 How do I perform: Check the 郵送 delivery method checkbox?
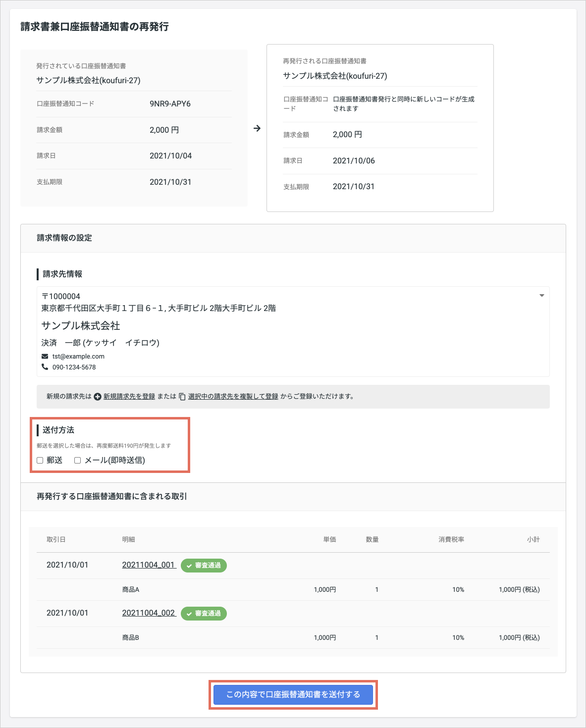tap(40, 461)
